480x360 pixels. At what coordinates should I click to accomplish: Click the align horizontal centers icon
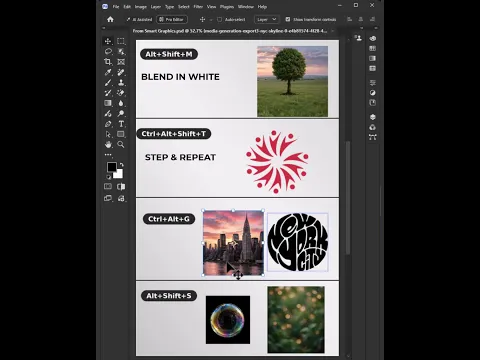(x=361, y=19)
